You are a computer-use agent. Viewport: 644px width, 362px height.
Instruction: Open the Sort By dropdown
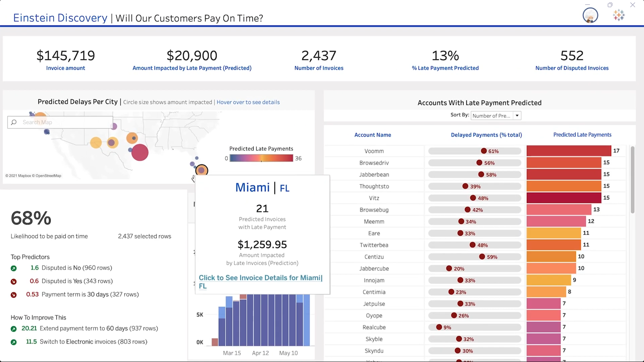coord(491,116)
